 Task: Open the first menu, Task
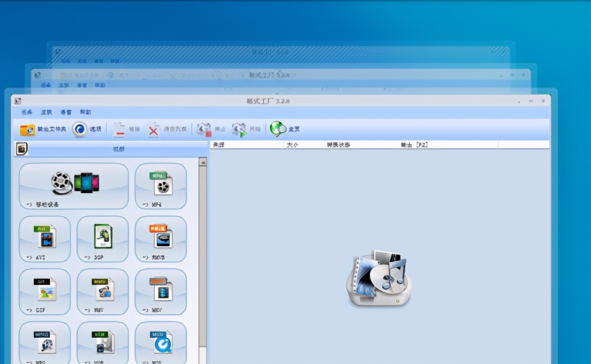27,112
